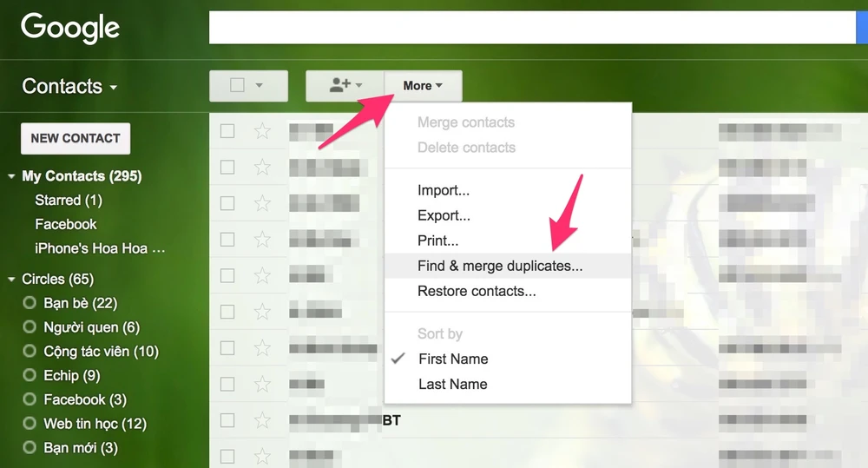This screenshot has width=868, height=468.
Task: Choose Find & merge duplicates from menu
Action: click(500, 266)
